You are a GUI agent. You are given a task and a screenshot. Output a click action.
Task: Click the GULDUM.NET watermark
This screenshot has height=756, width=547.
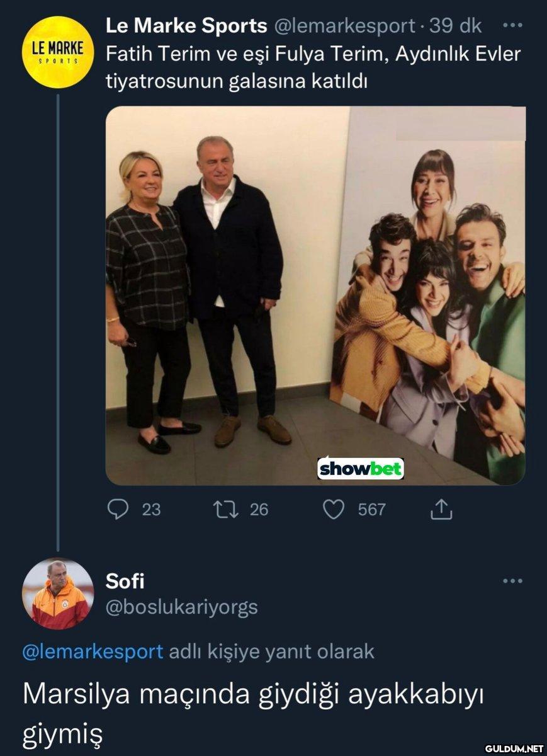point(514,748)
